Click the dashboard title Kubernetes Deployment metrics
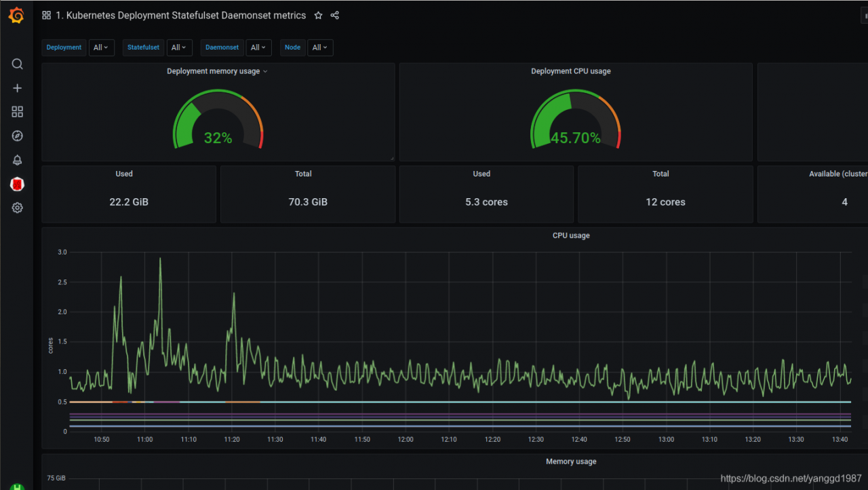 tap(180, 16)
